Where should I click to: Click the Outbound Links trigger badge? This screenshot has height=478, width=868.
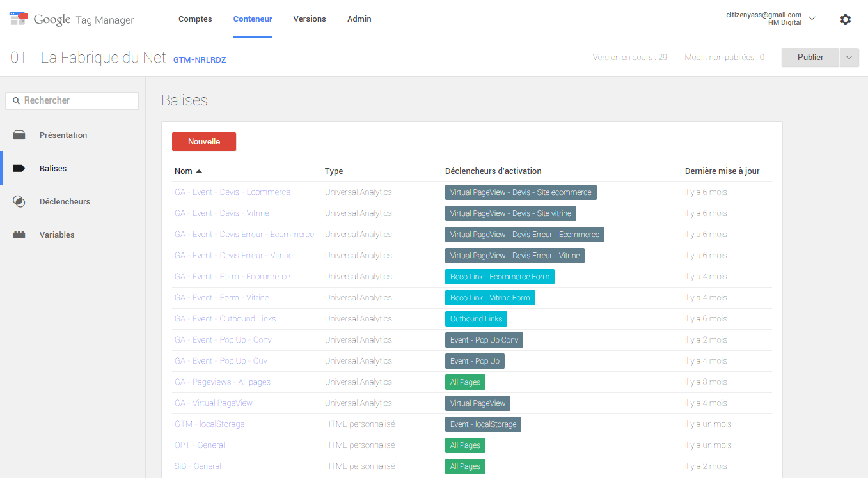476,319
